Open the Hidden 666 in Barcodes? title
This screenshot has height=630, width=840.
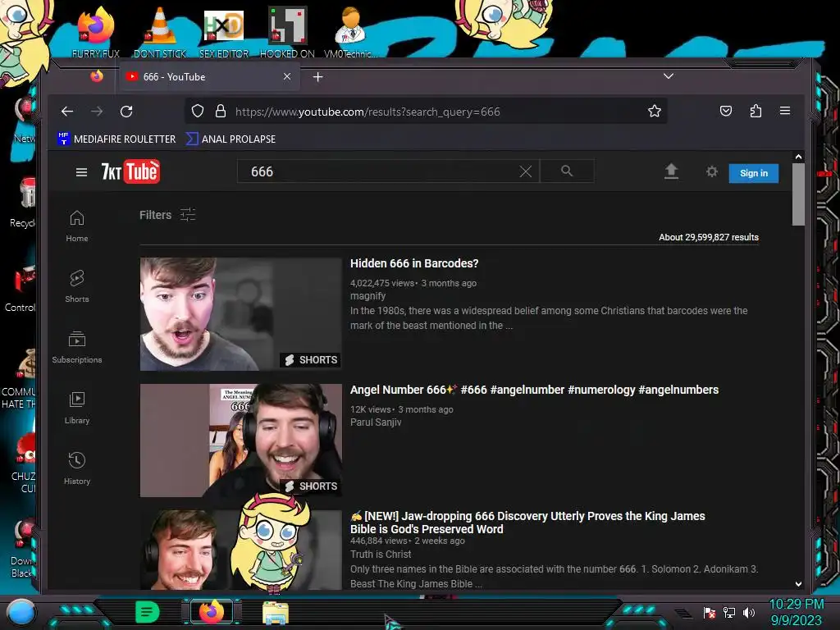tap(414, 263)
